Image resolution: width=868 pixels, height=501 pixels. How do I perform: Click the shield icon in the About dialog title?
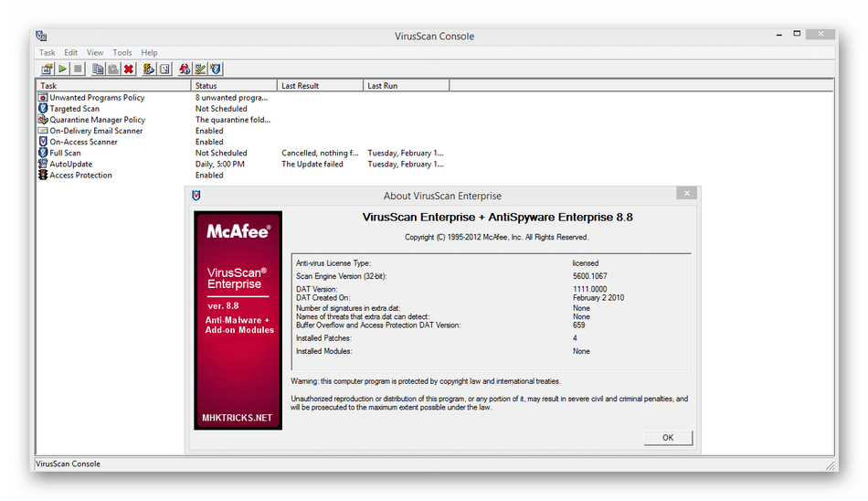tap(196, 195)
